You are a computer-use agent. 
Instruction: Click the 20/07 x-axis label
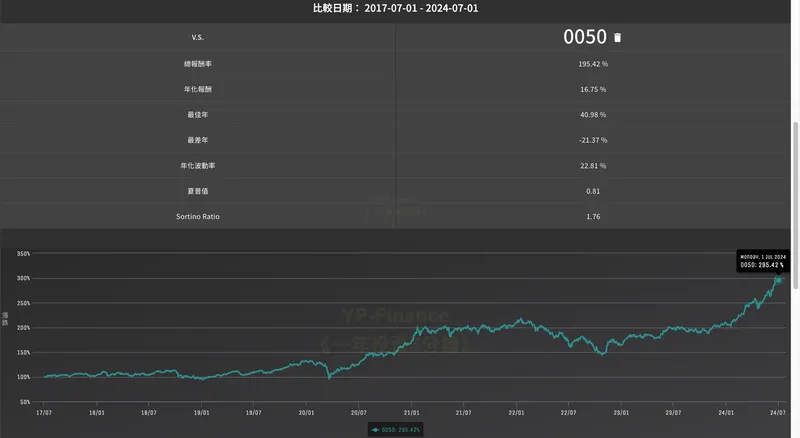359,412
